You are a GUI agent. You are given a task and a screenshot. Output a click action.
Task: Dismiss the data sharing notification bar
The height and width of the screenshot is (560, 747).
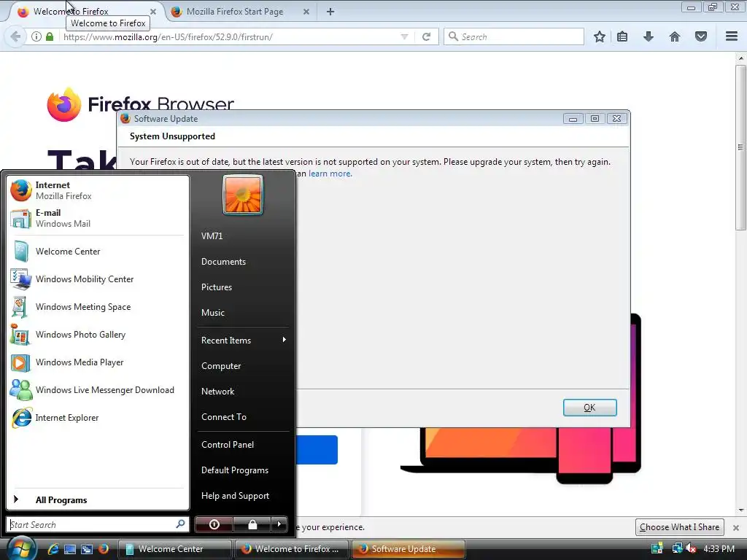(x=735, y=528)
